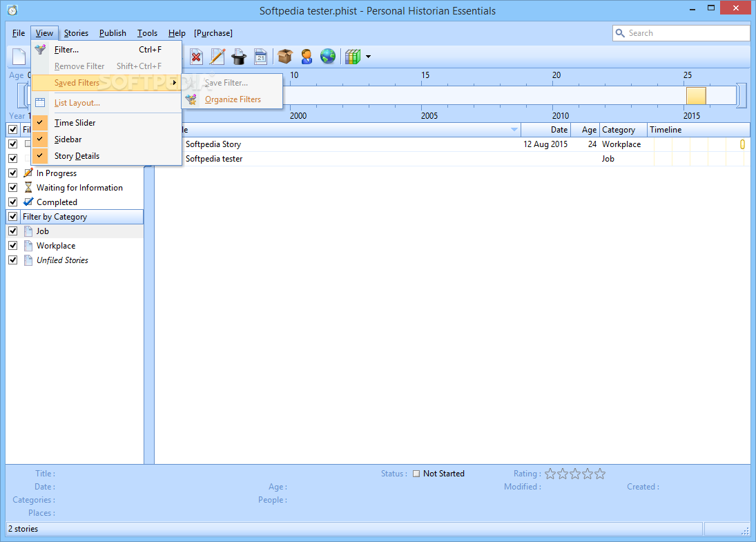756x542 pixels.
Task: Toggle the Filter by Category header checkbox
Action: [13, 217]
